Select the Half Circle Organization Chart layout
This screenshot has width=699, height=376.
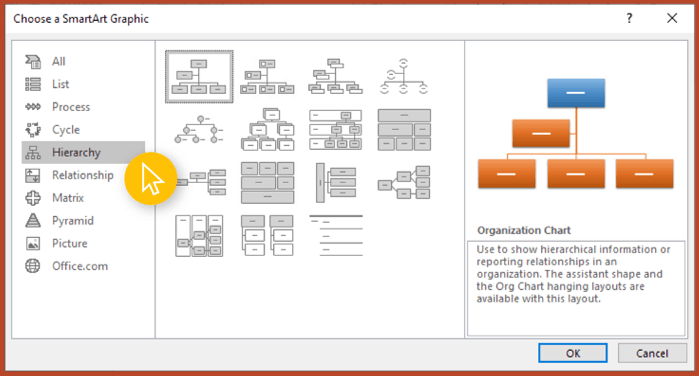[x=404, y=77]
